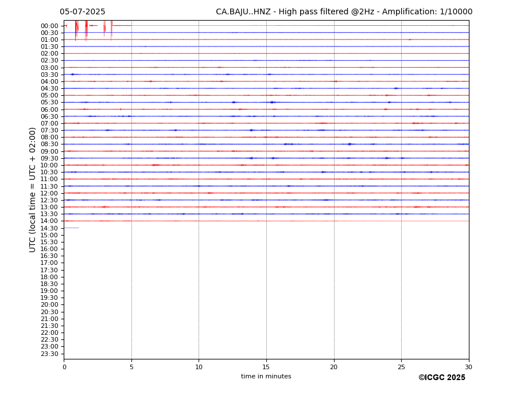Click the 08:00 time row label
532x399 pixels.
click(x=49, y=137)
